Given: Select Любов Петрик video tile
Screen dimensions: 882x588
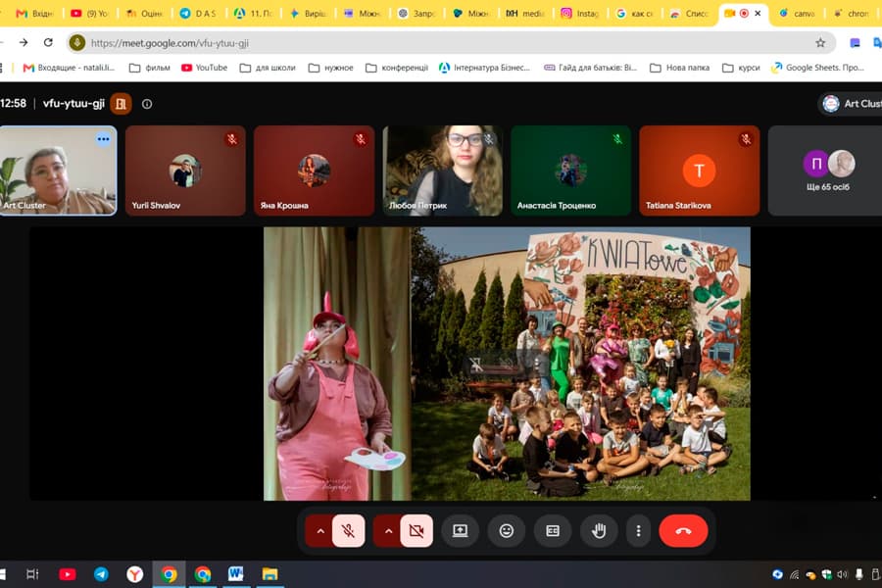Looking at the screenshot, I should coord(443,171).
